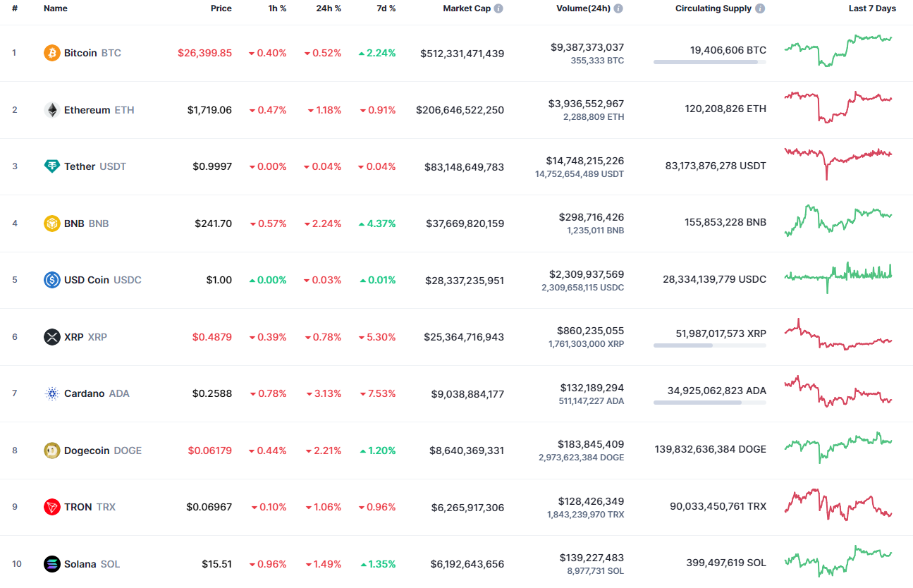Click the Solana gradient logo
The image size is (913, 588).
[x=51, y=563]
